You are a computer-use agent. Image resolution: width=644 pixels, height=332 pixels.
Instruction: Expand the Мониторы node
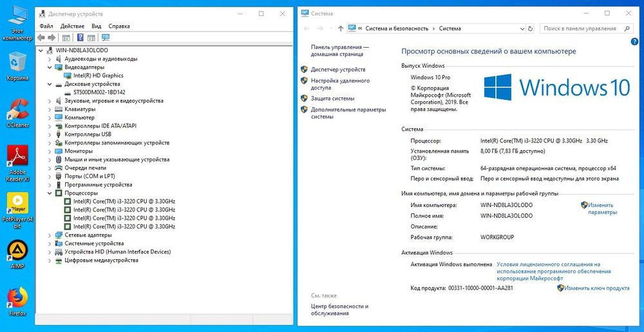[50, 151]
